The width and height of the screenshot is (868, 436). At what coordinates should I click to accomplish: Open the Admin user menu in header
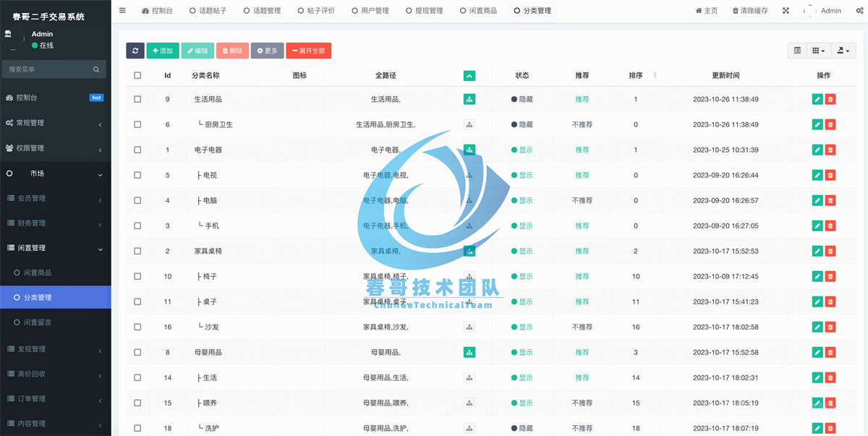pos(822,11)
